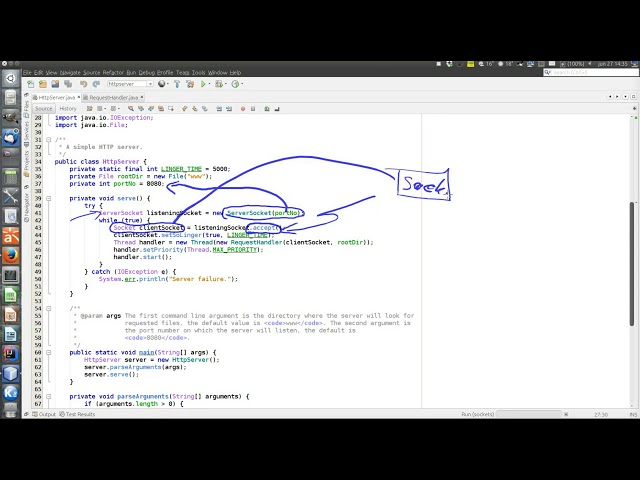
Task: Click the volume indicator in system tray
Action: click(x=589, y=64)
